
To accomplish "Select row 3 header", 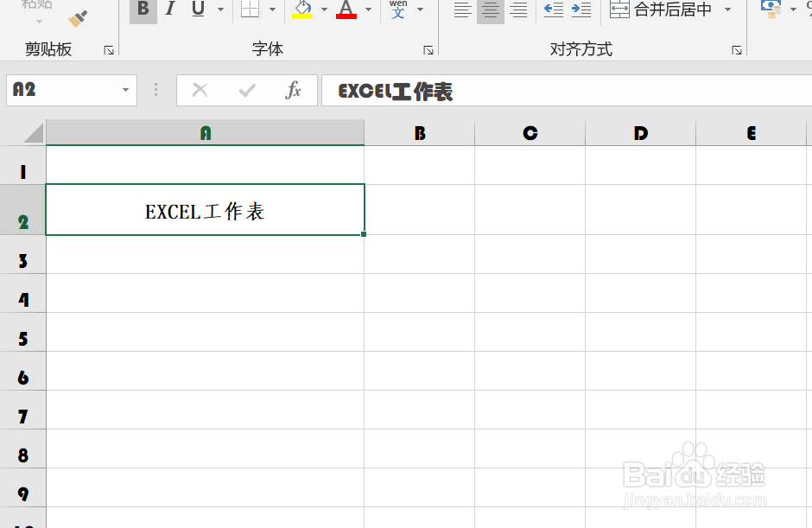I will [x=22, y=254].
